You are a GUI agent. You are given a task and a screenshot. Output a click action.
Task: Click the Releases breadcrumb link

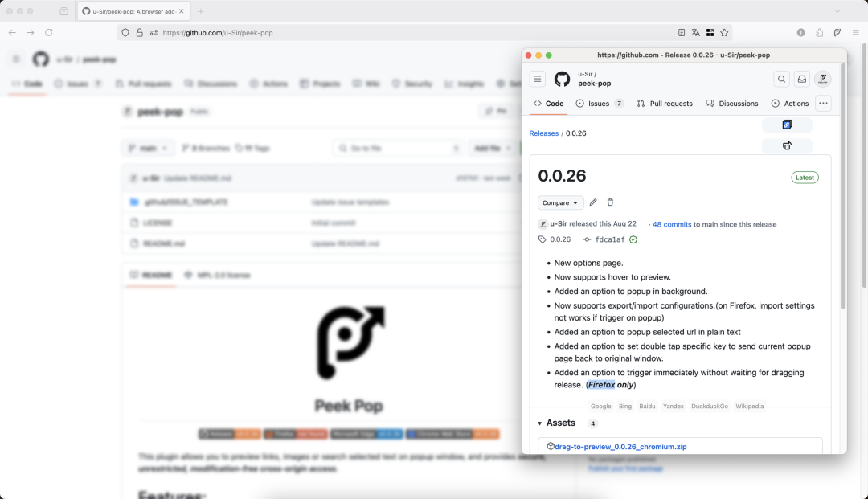[543, 133]
